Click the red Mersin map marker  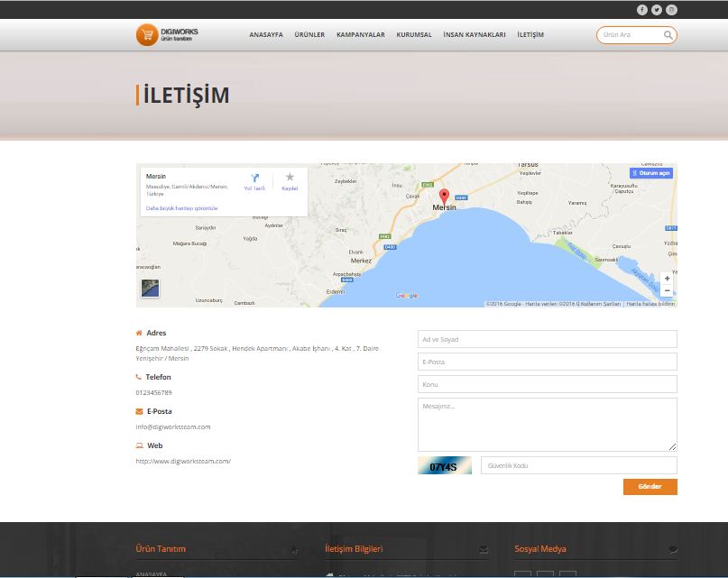pos(445,197)
